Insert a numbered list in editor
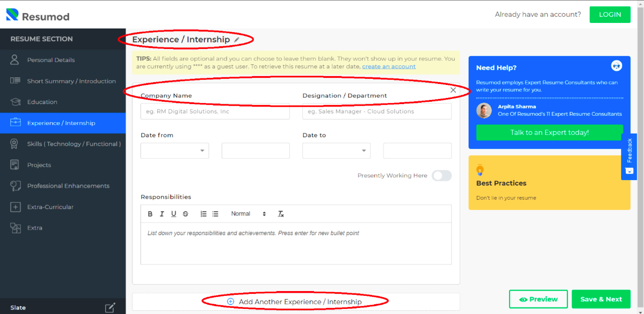 (x=203, y=214)
